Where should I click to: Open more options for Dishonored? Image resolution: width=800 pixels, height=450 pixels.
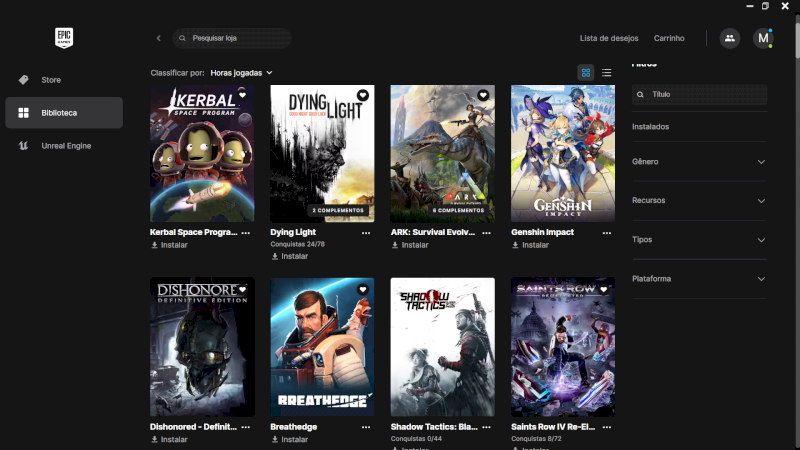click(246, 427)
